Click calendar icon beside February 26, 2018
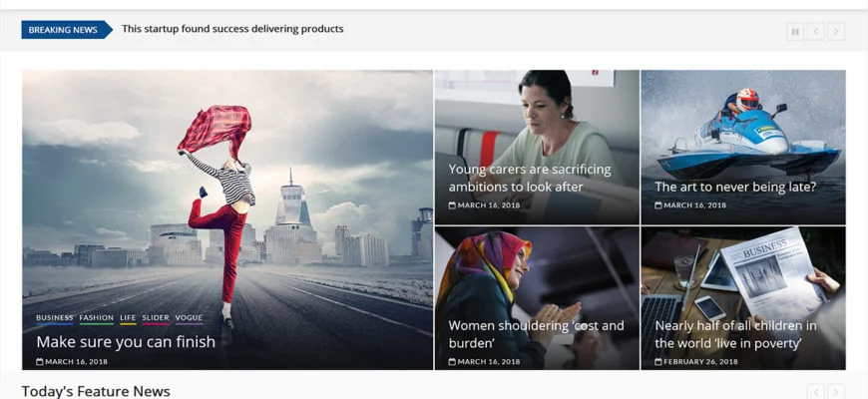Image resolution: width=868 pixels, height=399 pixels. pos(657,362)
